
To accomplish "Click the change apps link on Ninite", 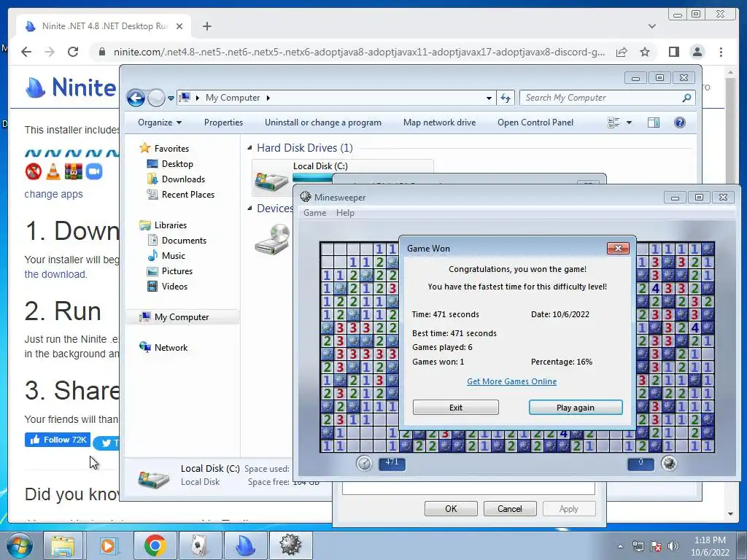I will click(53, 194).
